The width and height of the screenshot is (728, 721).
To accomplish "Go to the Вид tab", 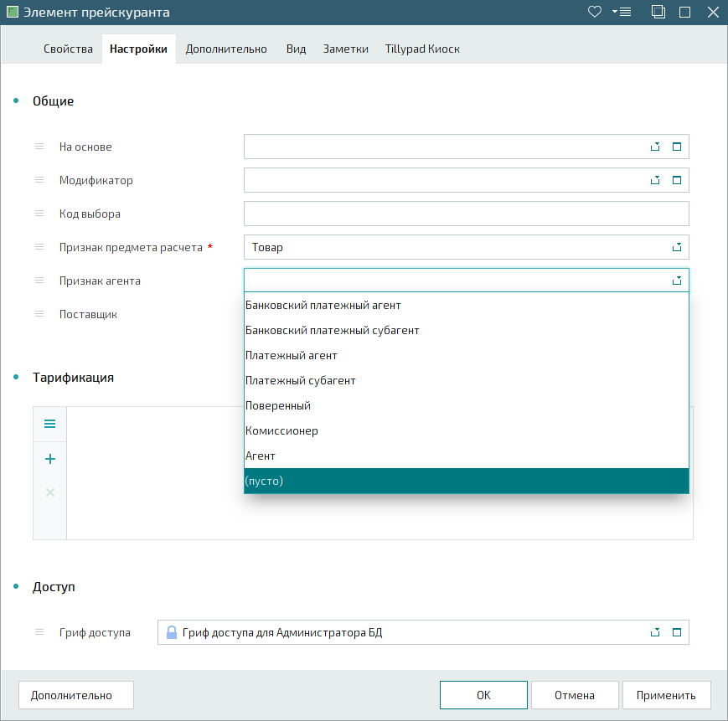I will 296,49.
